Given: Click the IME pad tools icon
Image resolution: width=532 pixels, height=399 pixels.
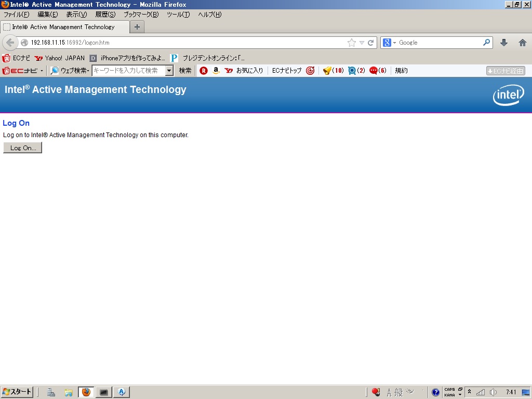Looking at the screenshot, I should (x=410, y=392).
